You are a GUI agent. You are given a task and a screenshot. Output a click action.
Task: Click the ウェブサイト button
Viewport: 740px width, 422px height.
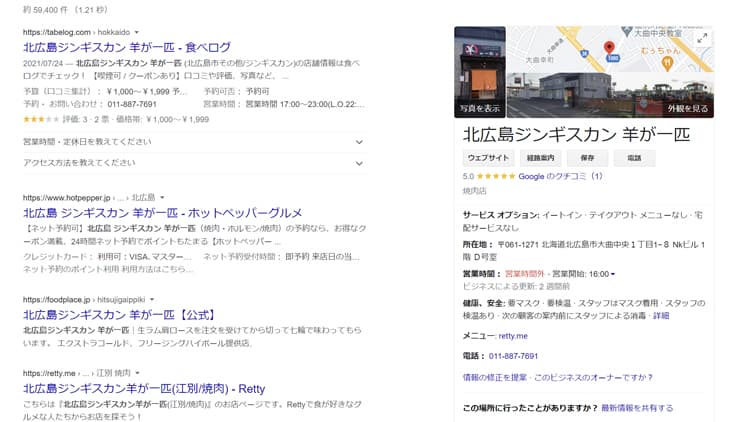coord(488,158)
